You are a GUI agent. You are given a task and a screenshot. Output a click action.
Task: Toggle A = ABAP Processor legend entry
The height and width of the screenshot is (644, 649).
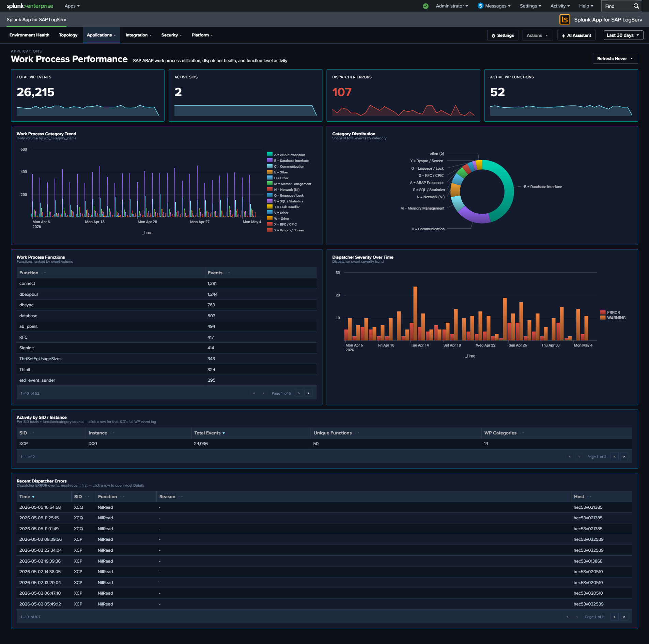pos(286,155)
